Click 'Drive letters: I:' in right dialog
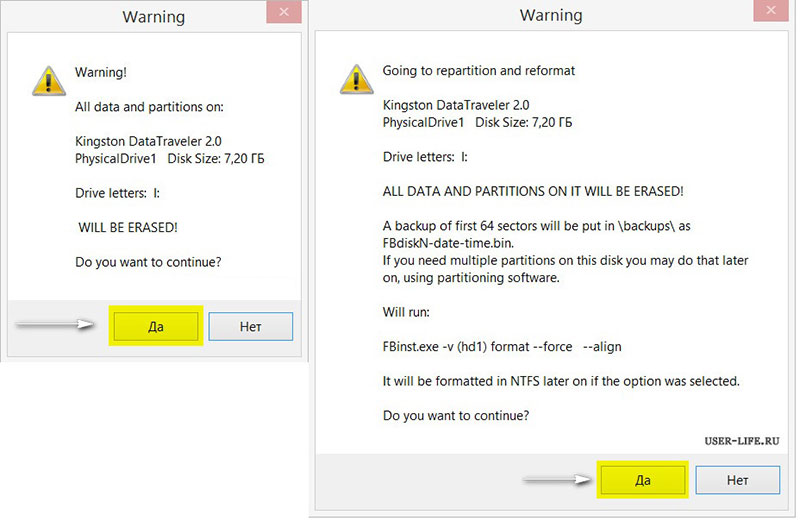 click(425, 157)
